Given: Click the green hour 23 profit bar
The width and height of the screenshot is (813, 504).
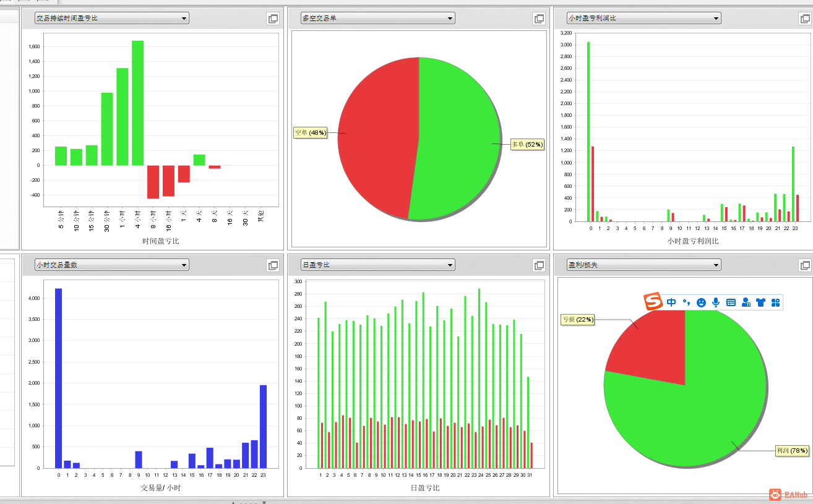Looking at the screenshot, I should point(793,184).
